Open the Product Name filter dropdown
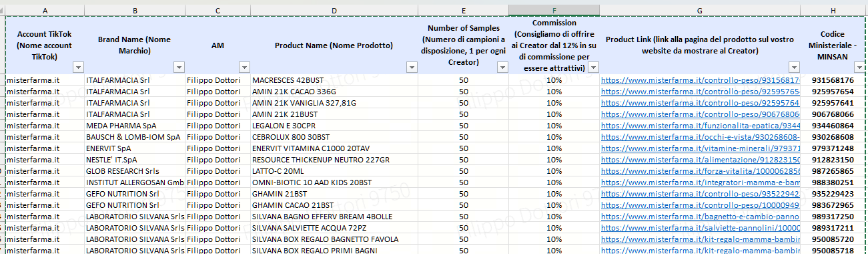Image resolution: width=868 pixels, height=254 pixels. 412,67
